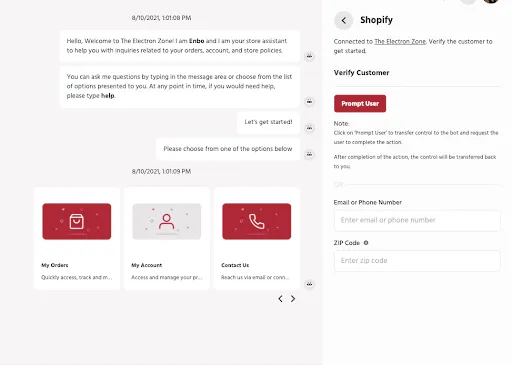
Task: Show next carousel cards with right chevron
Action: click(293, 299)
